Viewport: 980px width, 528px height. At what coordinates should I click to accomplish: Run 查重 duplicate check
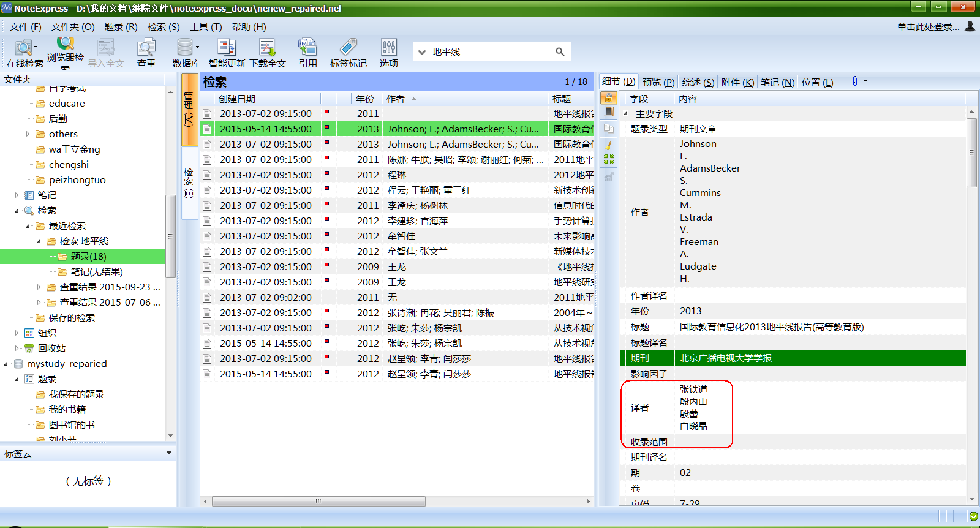(x=146, y=53)
